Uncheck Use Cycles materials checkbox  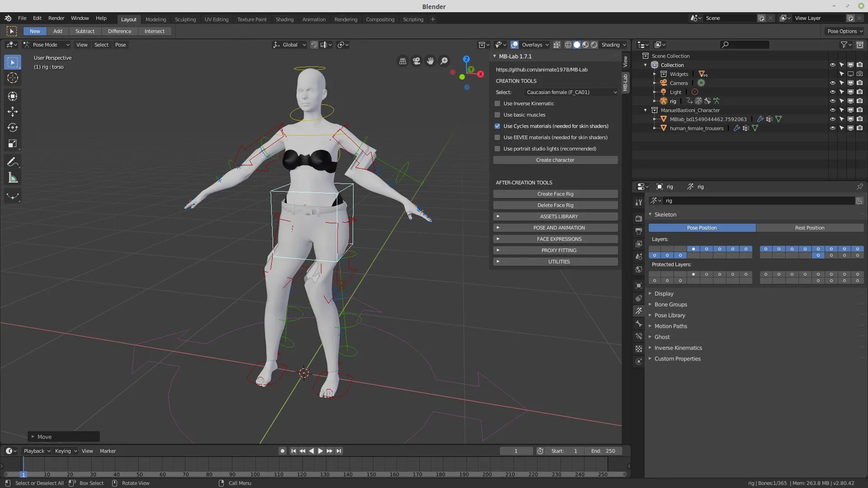tap(497, 126)
